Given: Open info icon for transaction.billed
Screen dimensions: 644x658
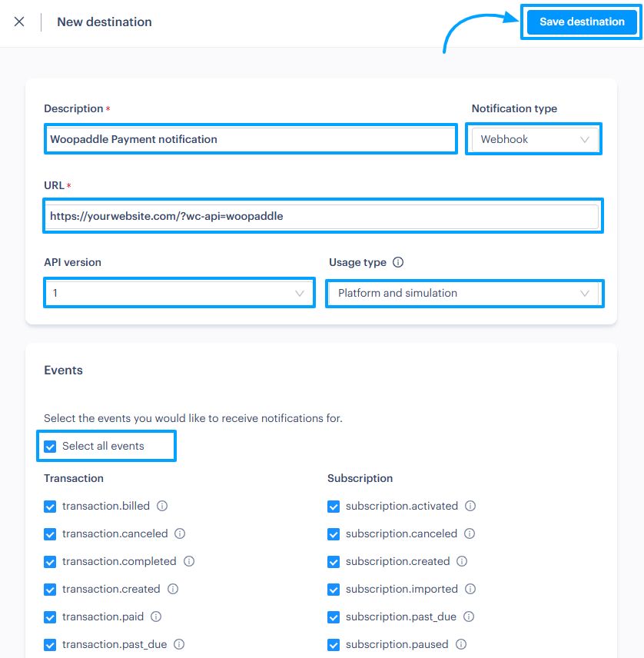Looking at the screenshot, I should point(162,506).
